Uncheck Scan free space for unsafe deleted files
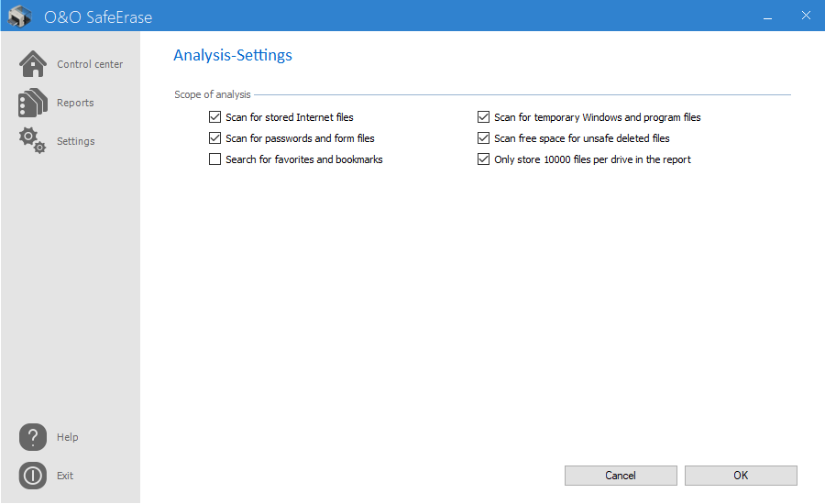Viewport: 825px width, 504px height. [x=483, y=137]
